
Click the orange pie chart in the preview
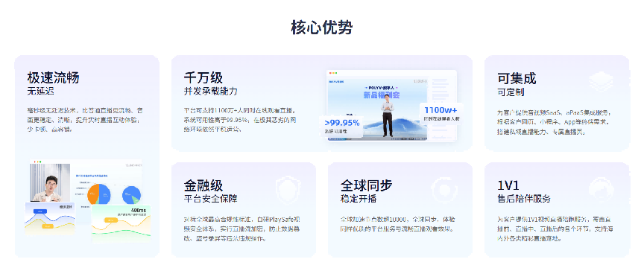(x=99, y=194)
